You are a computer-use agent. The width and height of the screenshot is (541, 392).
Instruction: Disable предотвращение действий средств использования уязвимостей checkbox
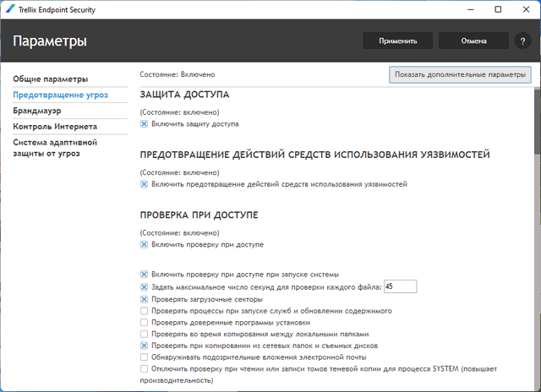coord(145,183)
